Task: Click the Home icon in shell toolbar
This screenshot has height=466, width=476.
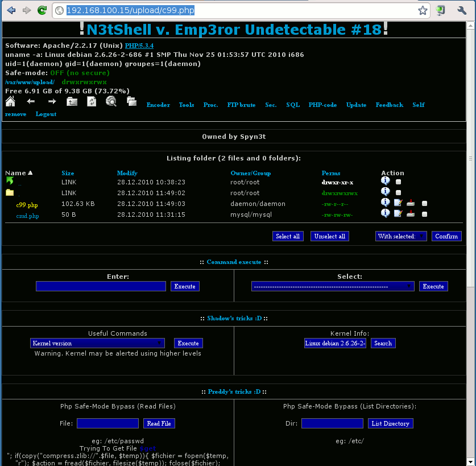Action: [x=10, y=102]
